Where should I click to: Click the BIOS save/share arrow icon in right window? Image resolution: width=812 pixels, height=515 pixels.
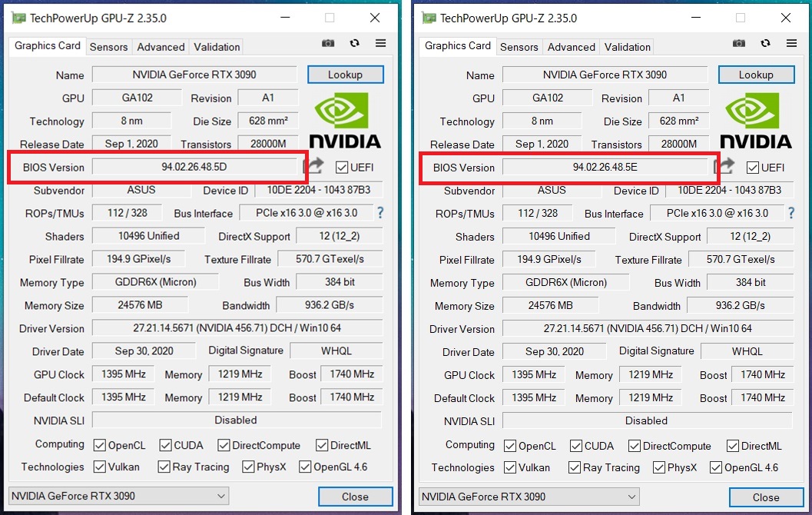(724, 166)
